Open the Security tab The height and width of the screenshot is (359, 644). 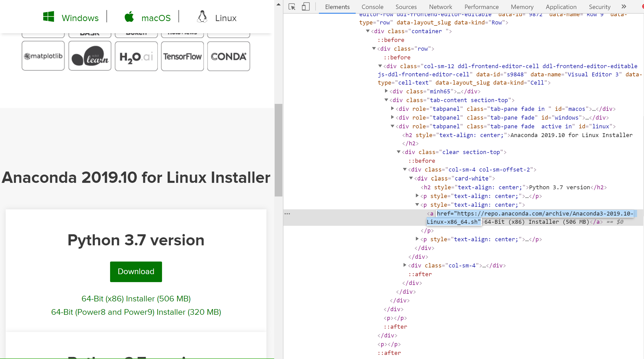click(600, 7)
